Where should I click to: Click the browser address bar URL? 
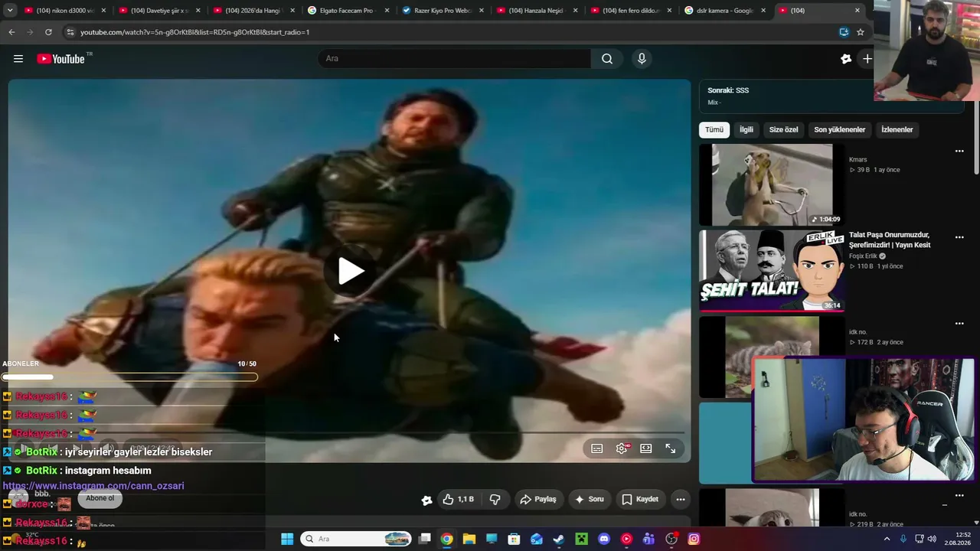coord(195,32)
